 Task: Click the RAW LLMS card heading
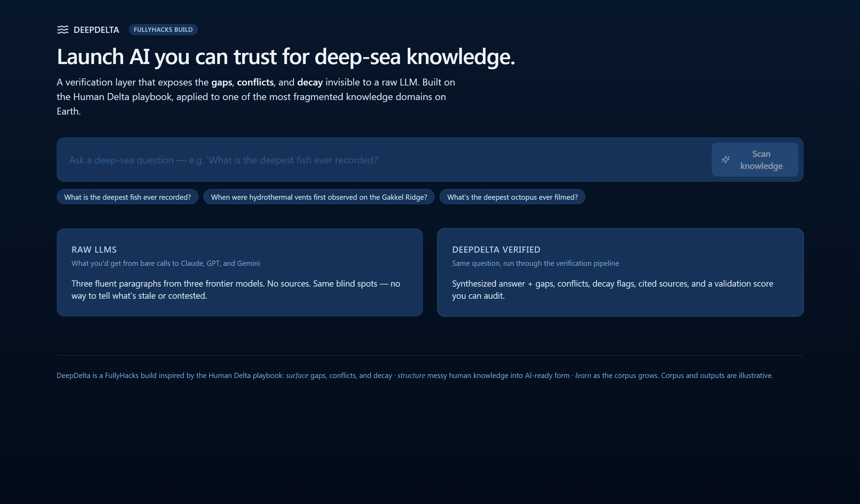[x=94, y=250]
